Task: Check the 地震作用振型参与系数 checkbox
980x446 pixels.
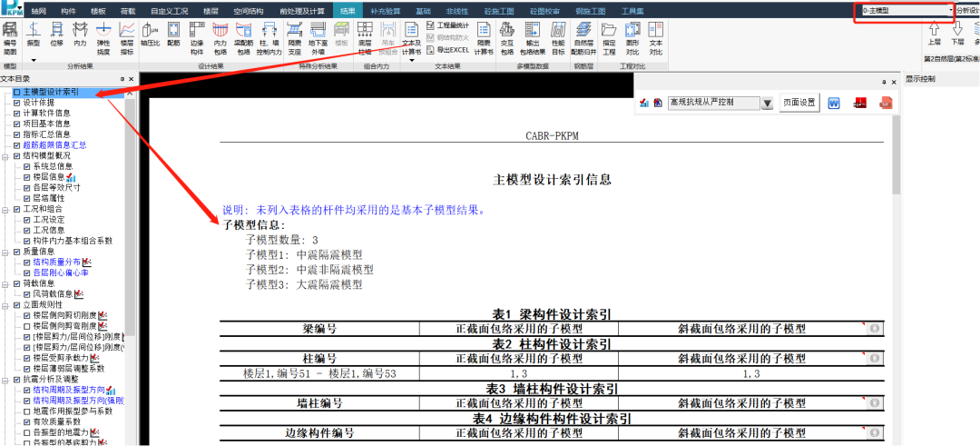Action: [x=26, y=411]
